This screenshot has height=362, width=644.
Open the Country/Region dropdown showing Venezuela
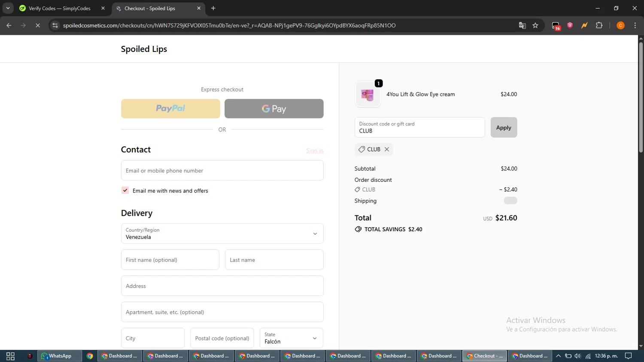pyautogui.click(x=222, y=233)
